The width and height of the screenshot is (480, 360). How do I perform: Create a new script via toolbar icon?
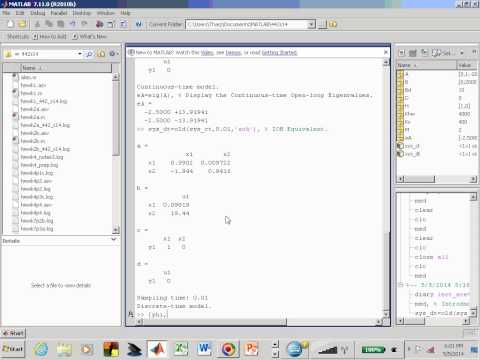click(10, 24)
